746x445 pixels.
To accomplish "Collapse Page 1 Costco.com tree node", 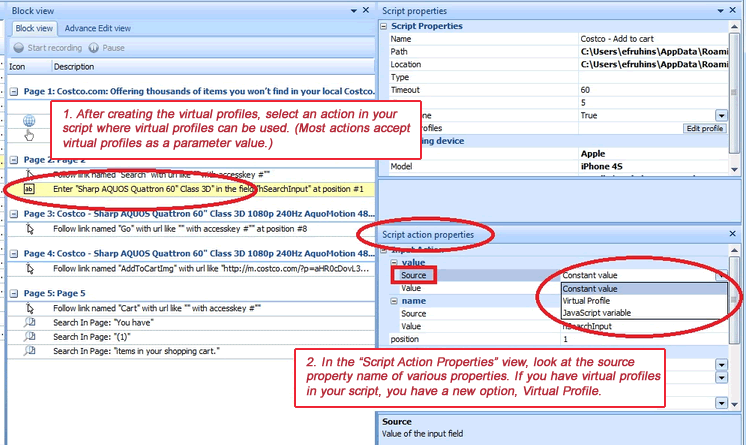I will pos(14,91).
